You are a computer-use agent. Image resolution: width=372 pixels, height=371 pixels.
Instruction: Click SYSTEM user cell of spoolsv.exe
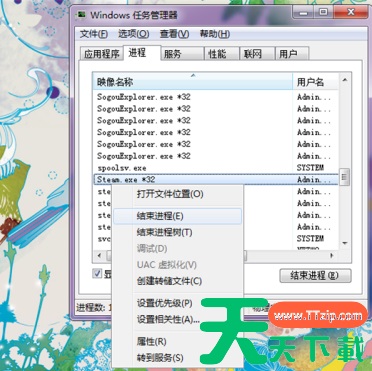[x=310, y=168]
